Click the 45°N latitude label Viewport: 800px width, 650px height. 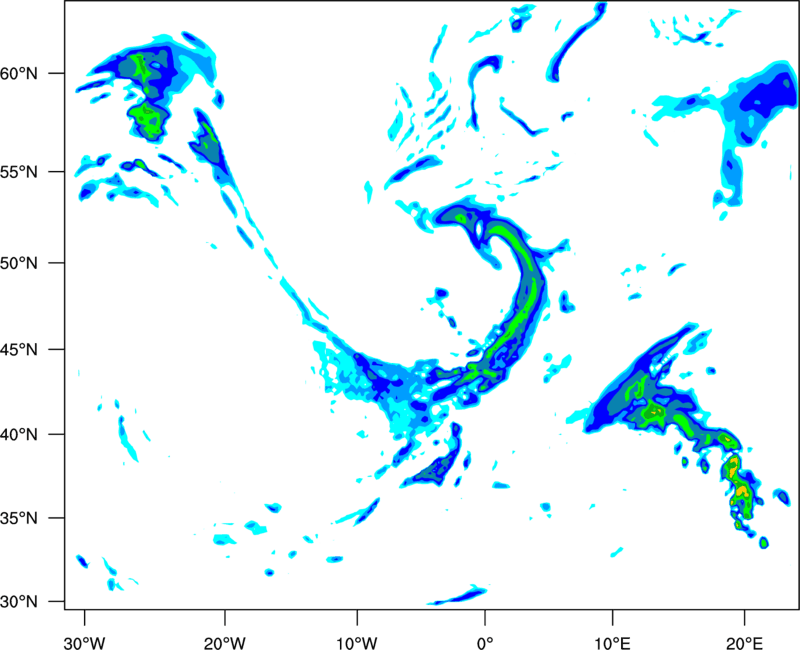(19, 349)
